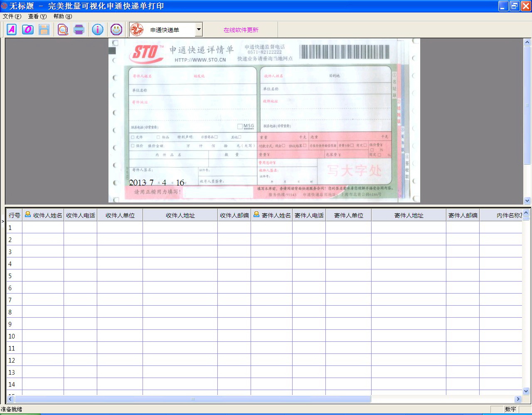Image resolution: width=532 pixels, height=415 pixels.
Task: Click the floppy disk save icon
Action: 44,30
